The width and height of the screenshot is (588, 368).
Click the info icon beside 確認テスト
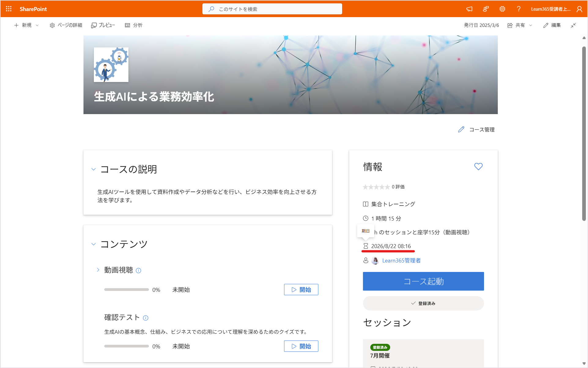(x=146, y=318)
